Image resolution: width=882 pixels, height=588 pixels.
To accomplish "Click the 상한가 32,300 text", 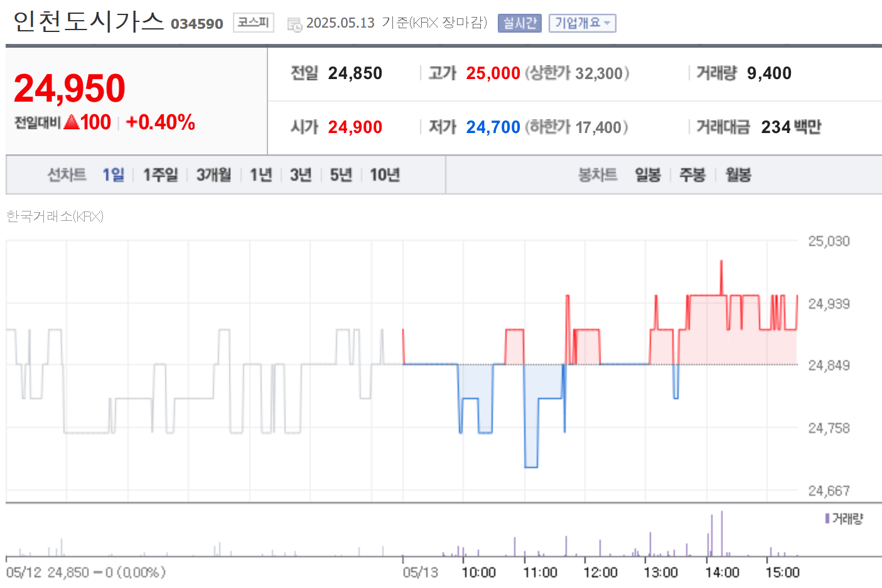I will [x=577, y=73].
